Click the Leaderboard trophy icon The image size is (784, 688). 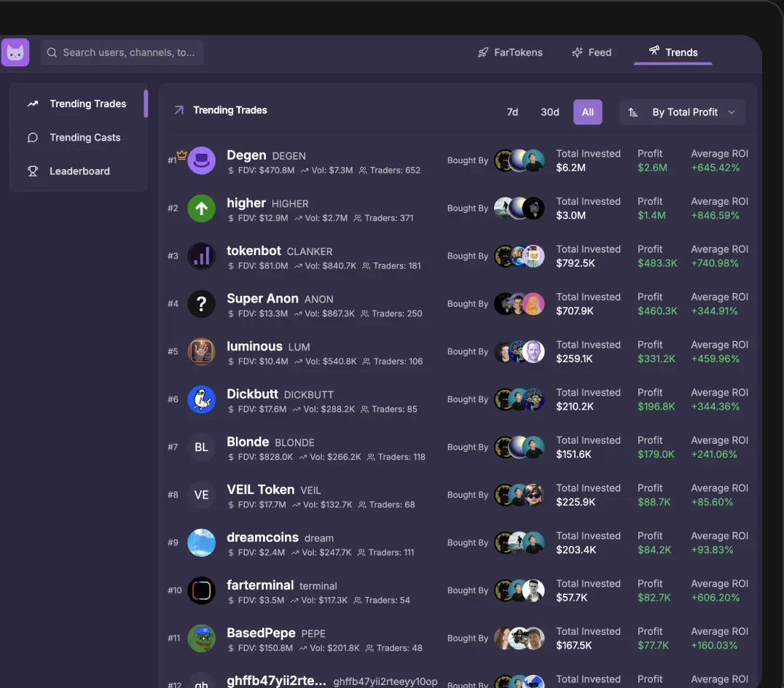[33, 171]
